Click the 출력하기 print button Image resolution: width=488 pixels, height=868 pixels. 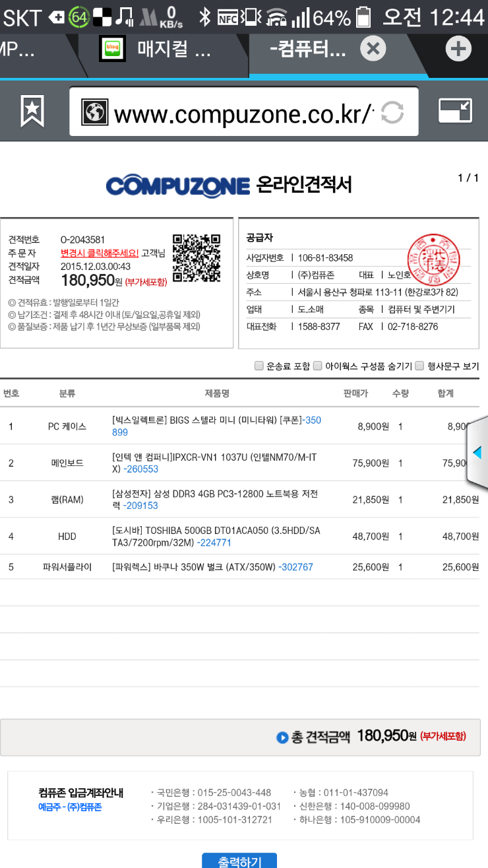(x=239, y=860)
